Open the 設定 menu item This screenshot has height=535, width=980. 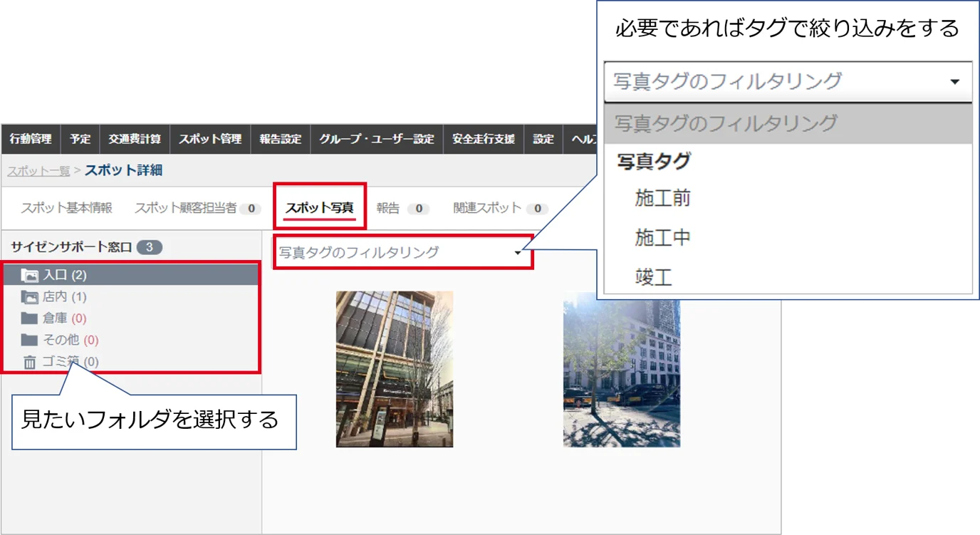[543, 140]
